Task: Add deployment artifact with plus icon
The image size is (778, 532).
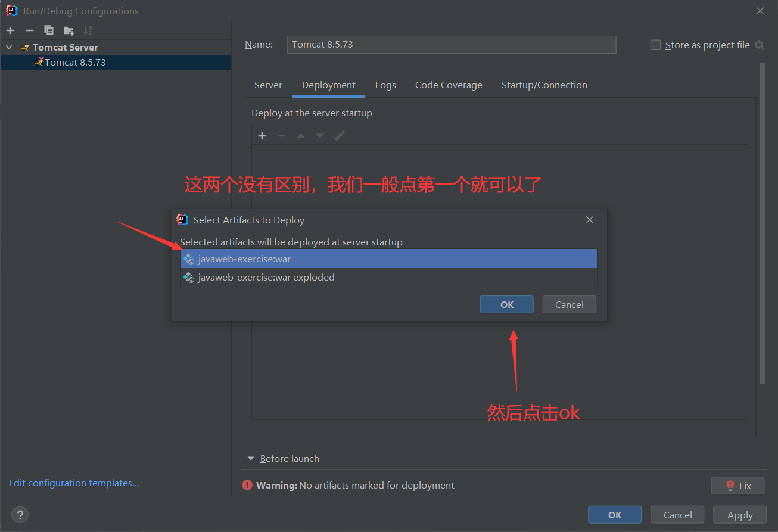Action: (x=262, y=136)
